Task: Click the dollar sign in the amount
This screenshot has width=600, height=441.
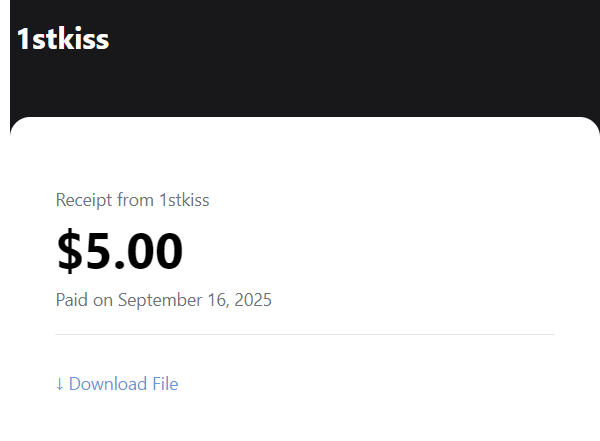Action: point(70,251)
